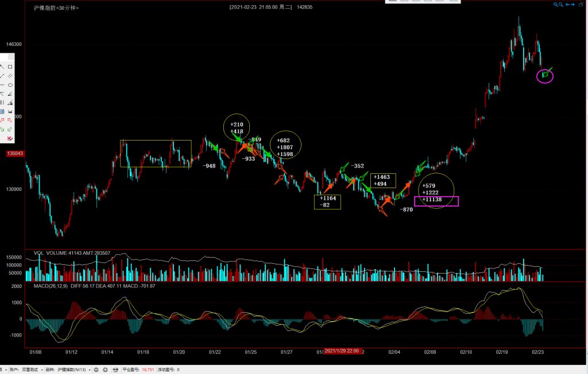Image resolution: width=588 pixels, height=374 pixels.
Task: Click the red X delete drawings tool
Action: click(10, 138)
